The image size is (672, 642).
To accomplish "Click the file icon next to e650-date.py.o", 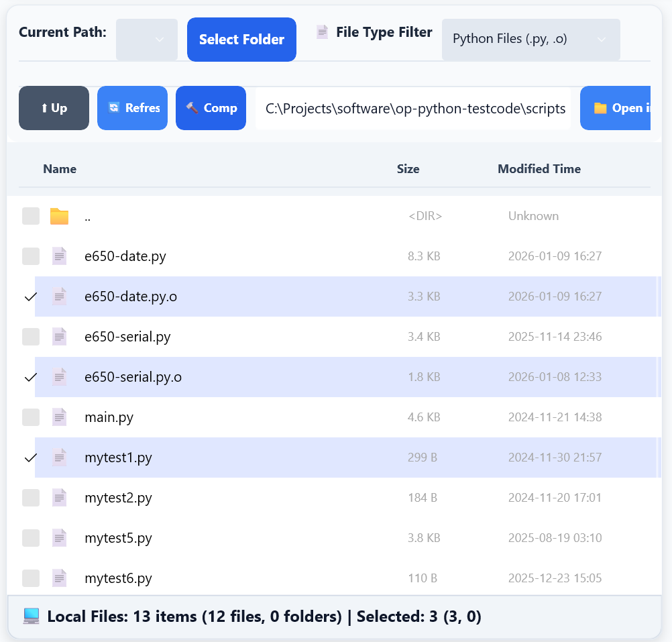I will coord(59,296).
